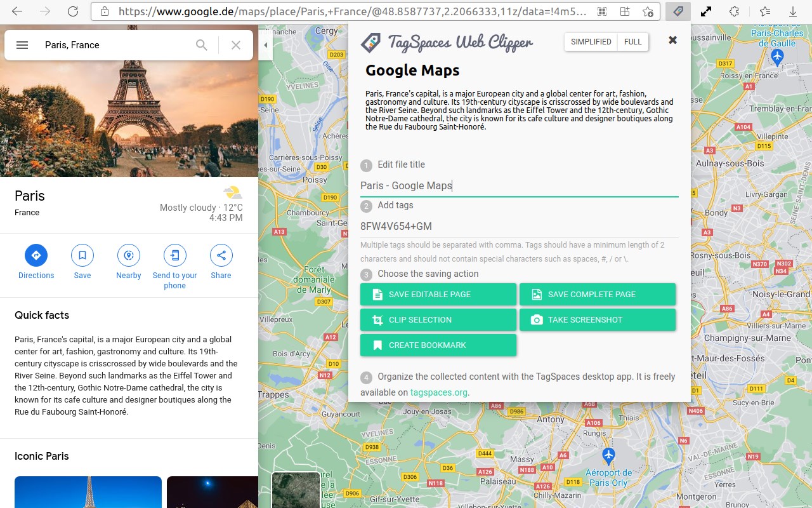
Task: Click the Maps search magnifier icon
Action: 202,45
